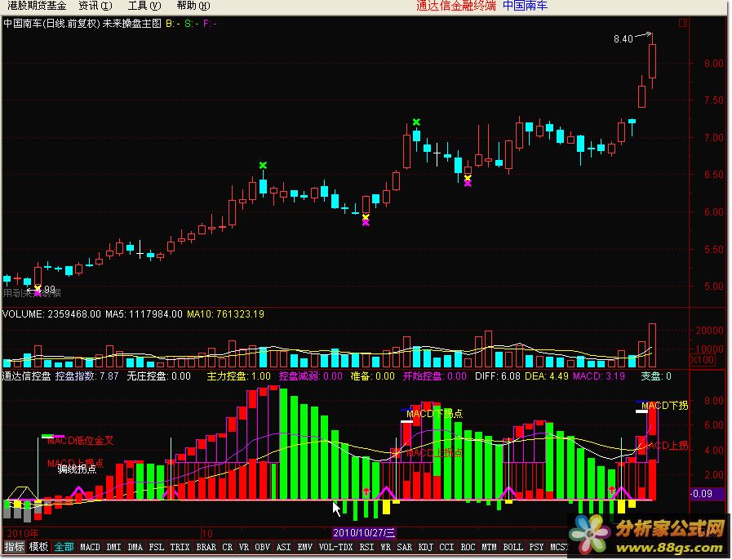Switch to the CR indicator tab

click(228, 546)
